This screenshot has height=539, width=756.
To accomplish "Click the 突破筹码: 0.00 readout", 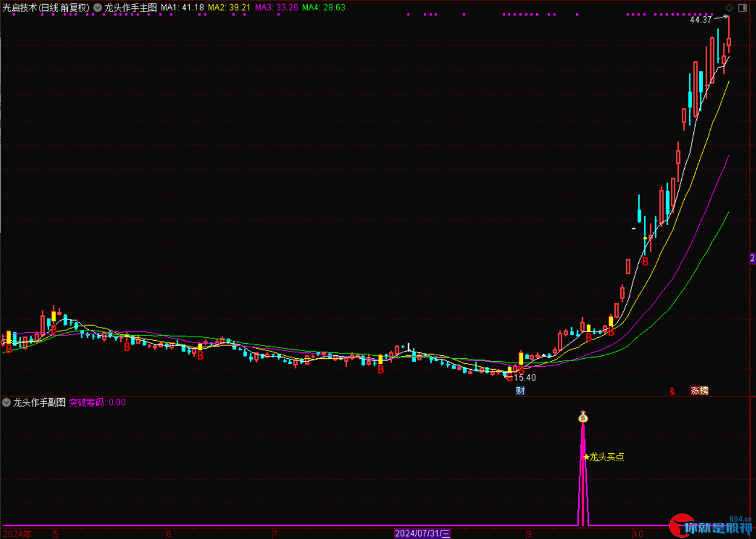I will pyautogui.click(x=97, y=402).
